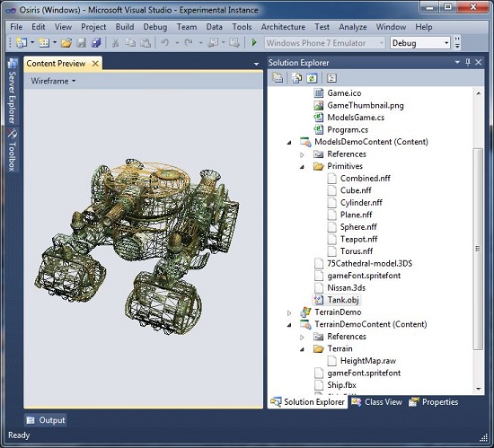
Task: Open the Debug configuration dropdown
Action: coord(420,43)
